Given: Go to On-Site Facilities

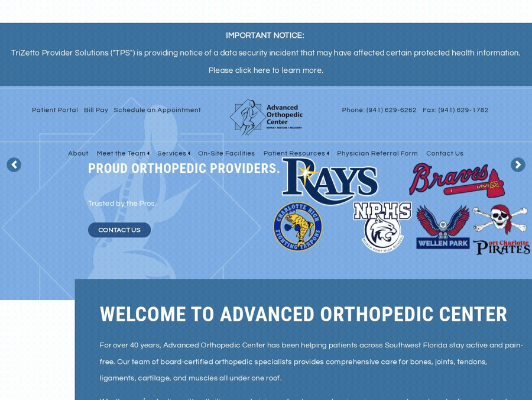Looking at the screenshot, I should click(226, 153).
